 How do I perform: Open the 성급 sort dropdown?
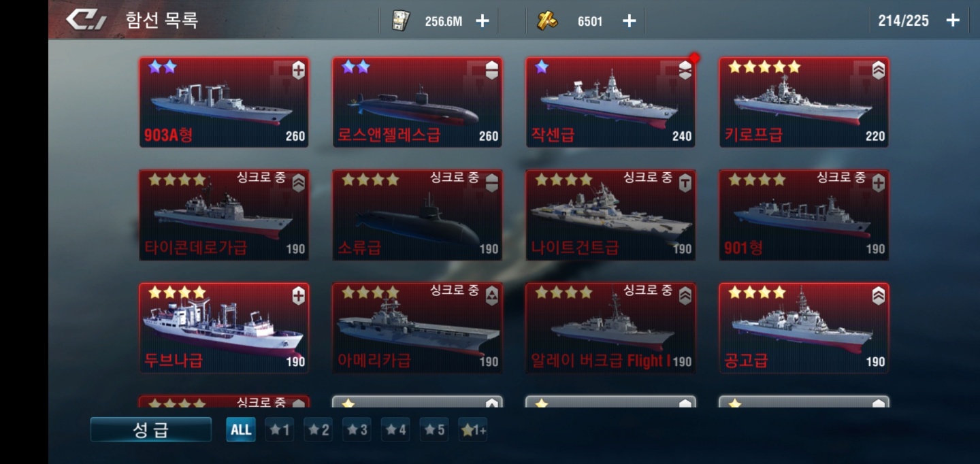pyautogui.click(x=151, y=430)
